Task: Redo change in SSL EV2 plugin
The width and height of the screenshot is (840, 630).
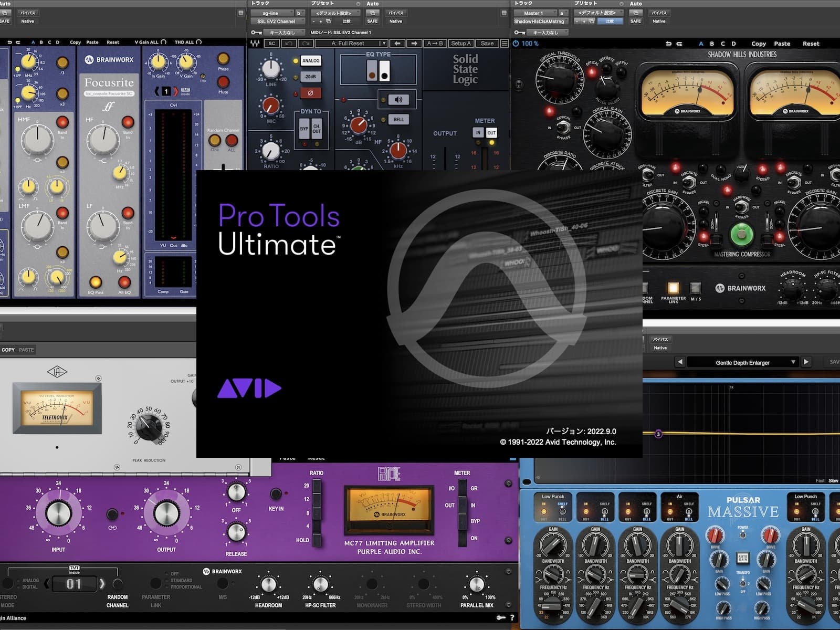Action: [304, 44]
